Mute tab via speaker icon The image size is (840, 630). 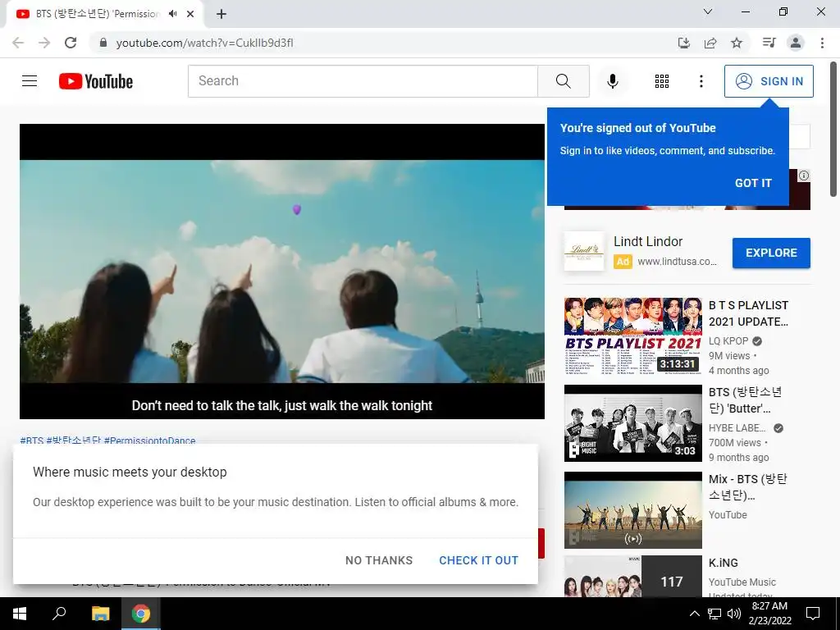pos(172,14)
